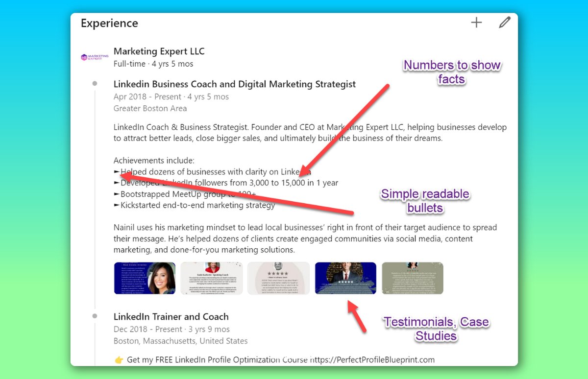Screen dimensions: 588x379
Task: Click the 'Simple readable bullets' annotation label
Action: point(425,201)
